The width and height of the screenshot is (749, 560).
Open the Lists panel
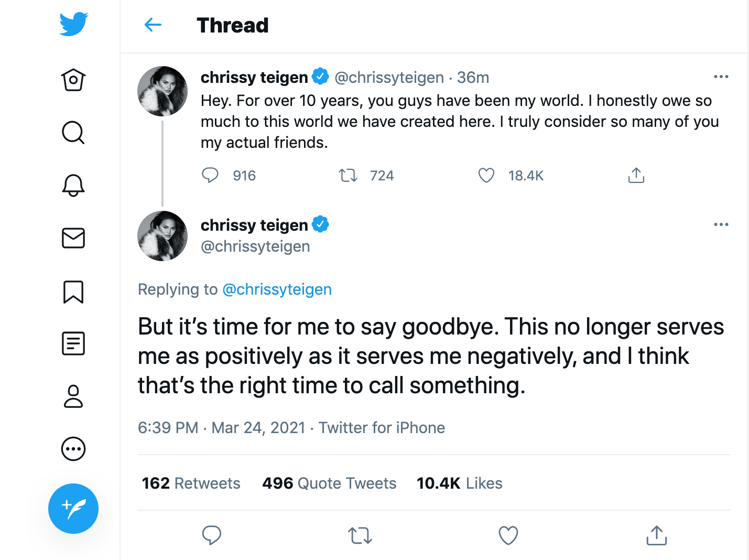pyautogui.click(x=73, y=343)
